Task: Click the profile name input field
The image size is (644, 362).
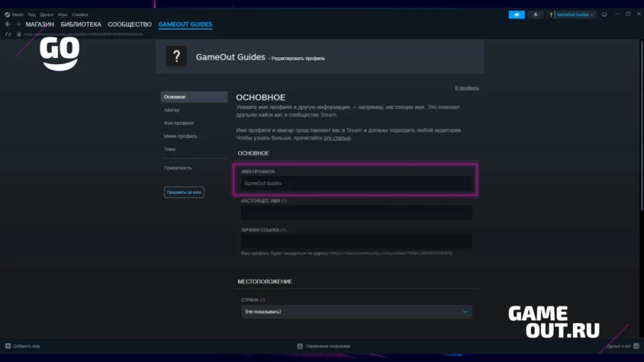Action: (x=356, y=184)
